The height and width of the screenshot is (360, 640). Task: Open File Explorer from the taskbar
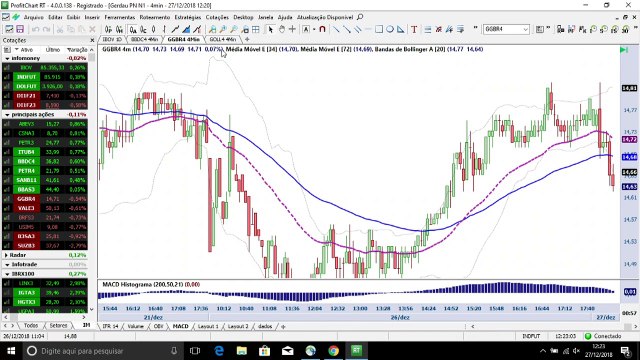coord(242,351)
